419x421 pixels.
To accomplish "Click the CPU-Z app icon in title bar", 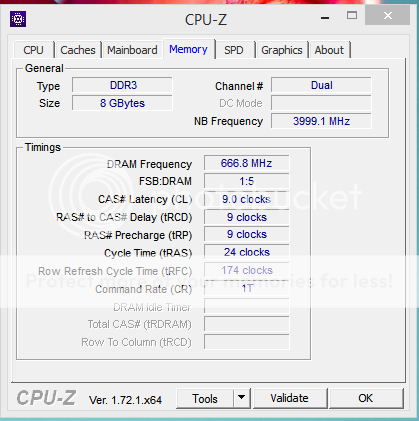I will pos(18,19).
